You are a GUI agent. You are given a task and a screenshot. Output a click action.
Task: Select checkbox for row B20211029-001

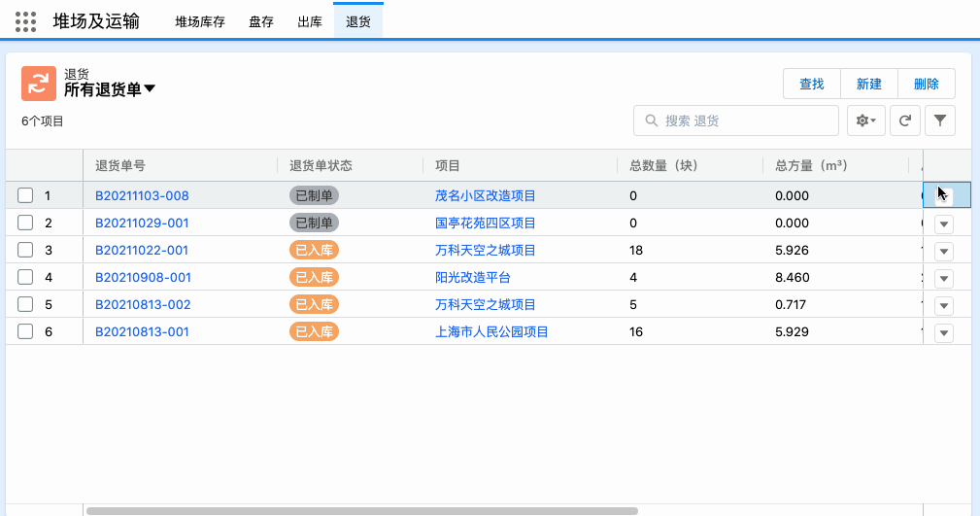click(x=25, y=223)
